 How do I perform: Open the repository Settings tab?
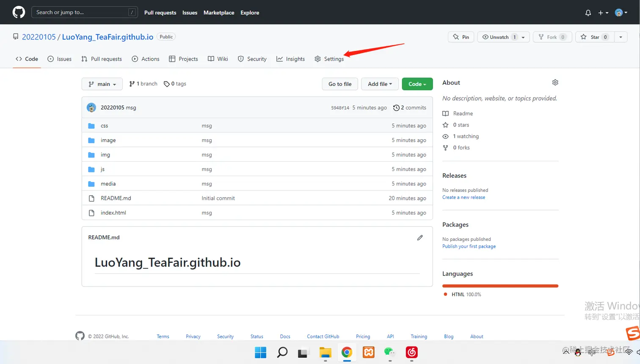point(329,59)
